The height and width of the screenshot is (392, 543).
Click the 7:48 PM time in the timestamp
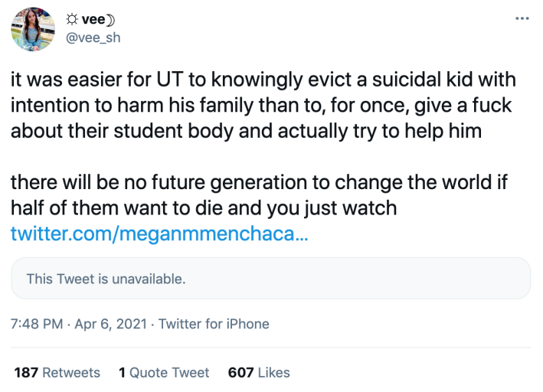coord(37,324)
